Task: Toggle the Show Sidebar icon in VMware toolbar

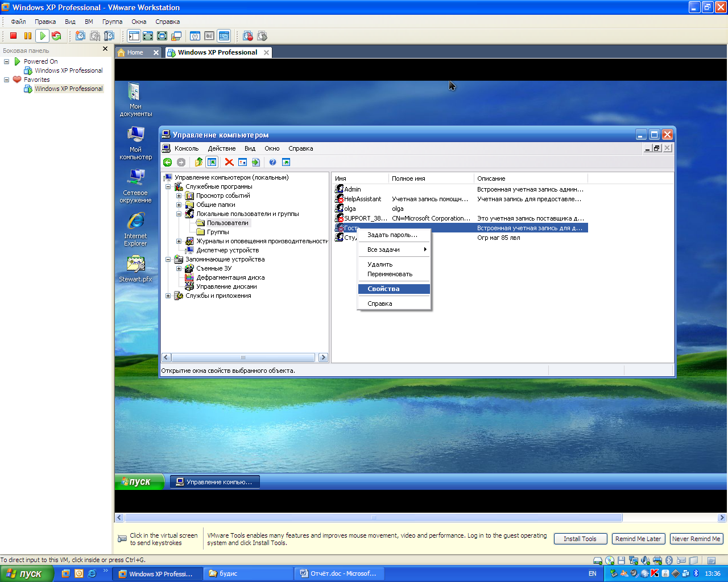Action: (134, 36)
